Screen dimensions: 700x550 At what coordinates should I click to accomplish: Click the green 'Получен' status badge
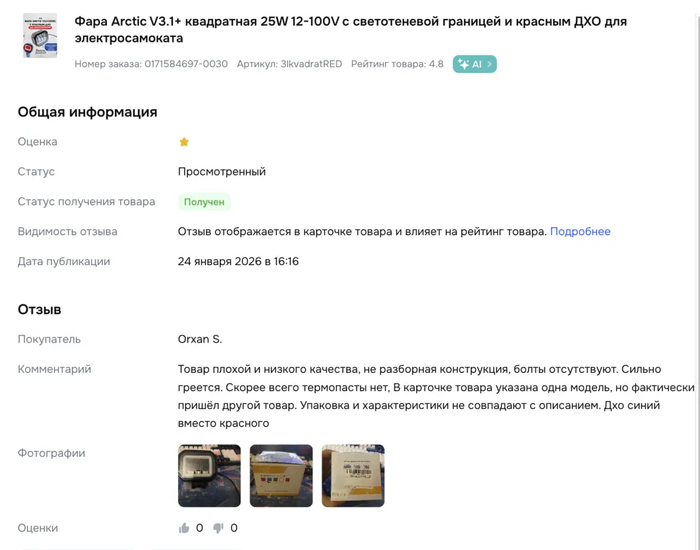pos(204,202)
